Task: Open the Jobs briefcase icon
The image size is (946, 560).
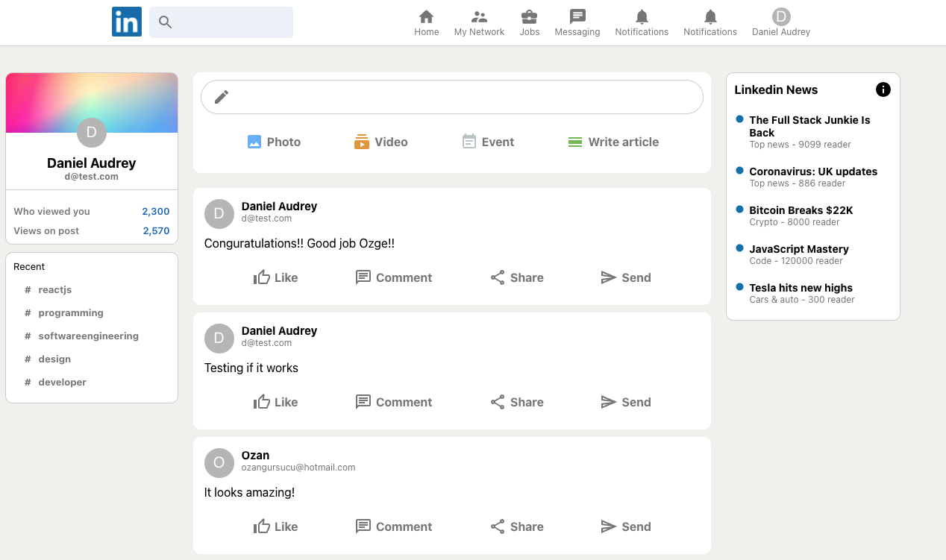Action: [529, 16]
